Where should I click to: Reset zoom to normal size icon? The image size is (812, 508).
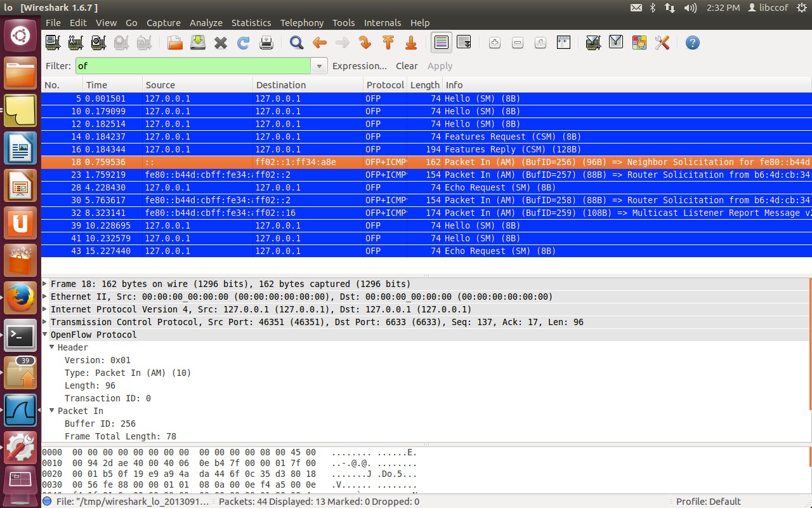coord(540,43)
